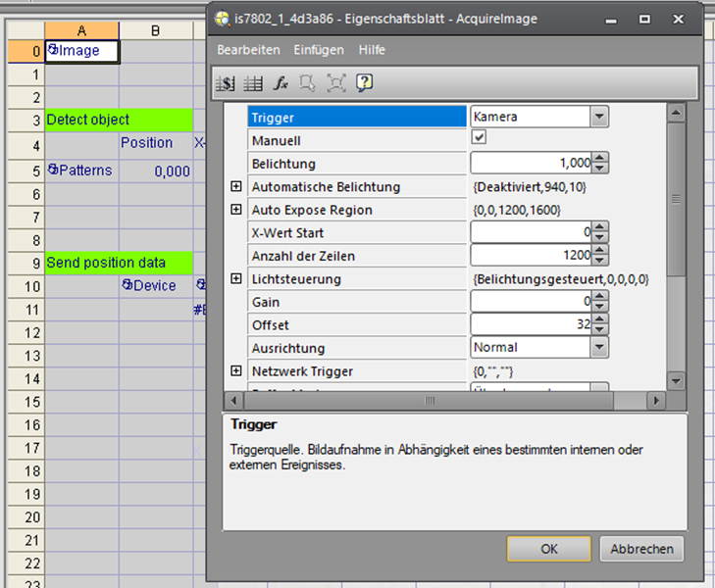Click the OK button
Screen dimensions: 715x588
pyautogui.click(x=549, y=548)
